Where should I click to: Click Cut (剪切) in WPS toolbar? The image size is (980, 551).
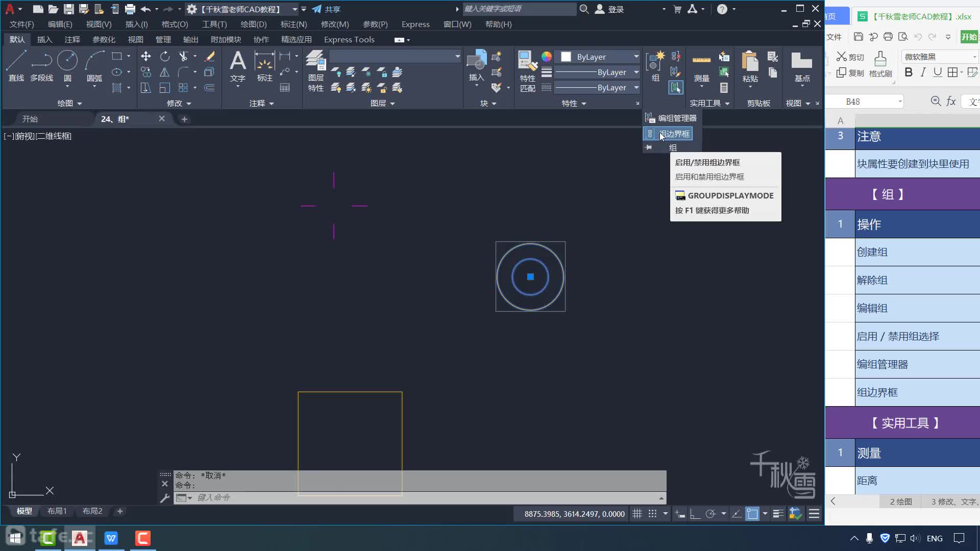pyautogui.click(x=850, y=57)
